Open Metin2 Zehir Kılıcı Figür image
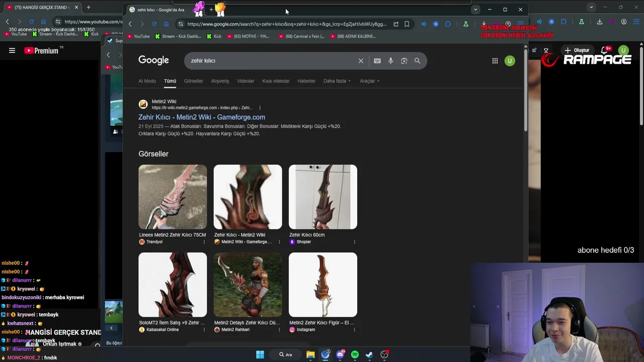 323,285
